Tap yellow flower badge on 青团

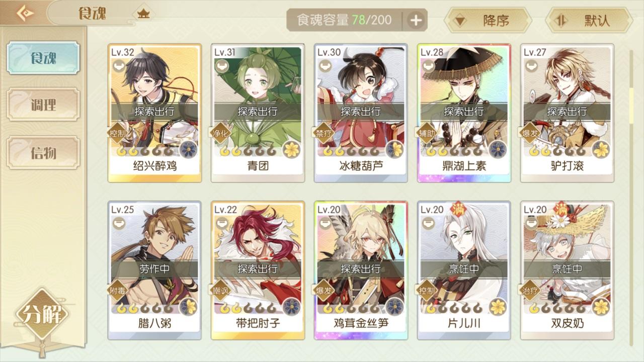pyautogui.click(x=291, y=149)
